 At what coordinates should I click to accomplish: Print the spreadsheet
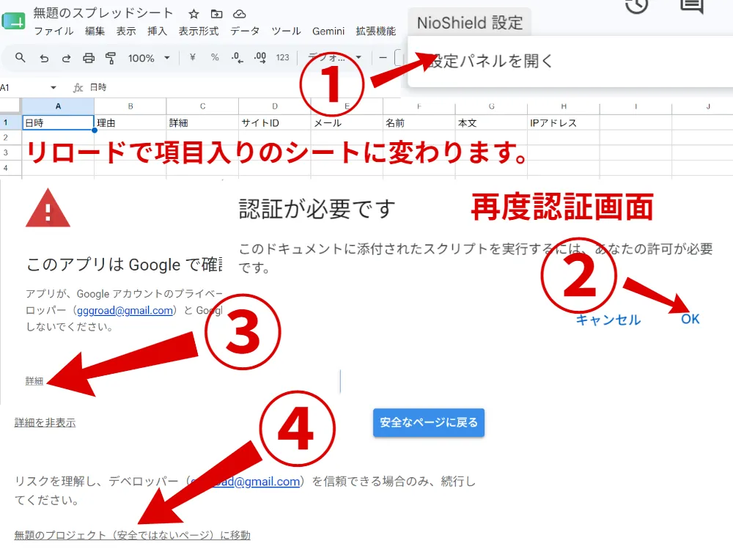tap(89, 58)
